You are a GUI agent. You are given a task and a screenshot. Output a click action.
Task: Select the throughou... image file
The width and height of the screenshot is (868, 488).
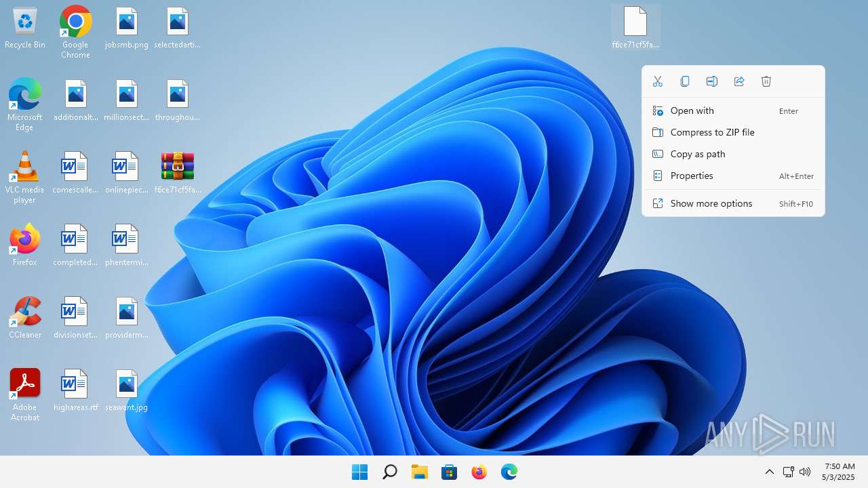(177, 101)
